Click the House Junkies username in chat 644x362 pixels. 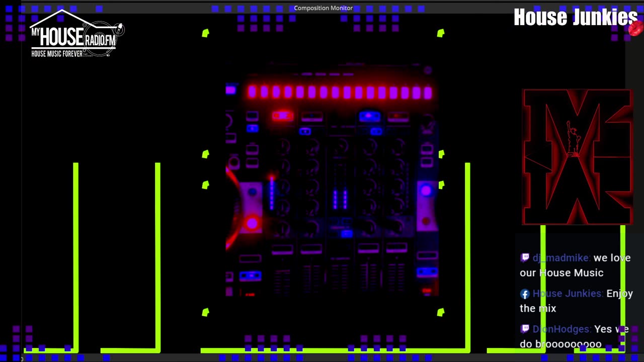click(568, 294)
